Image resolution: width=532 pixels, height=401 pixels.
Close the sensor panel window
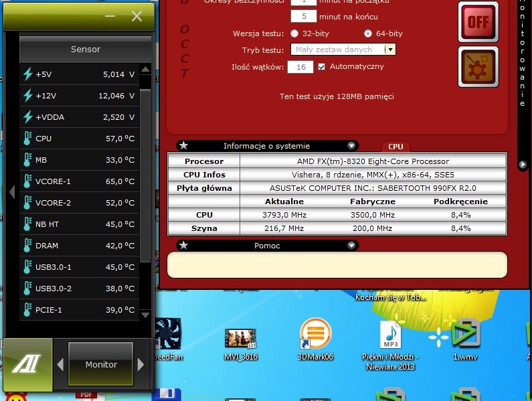pos(137,16)
